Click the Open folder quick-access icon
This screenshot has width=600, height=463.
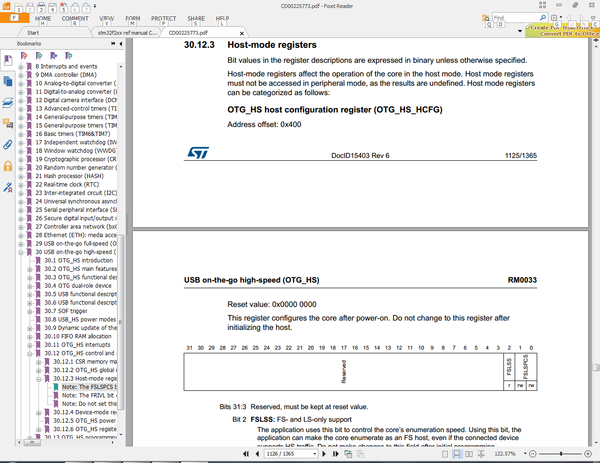pyautogui.click(x=18, y=7)
